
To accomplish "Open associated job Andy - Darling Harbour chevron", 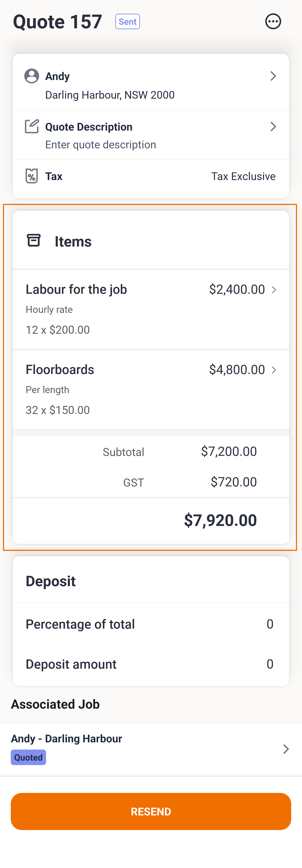I will click(286, 749).
